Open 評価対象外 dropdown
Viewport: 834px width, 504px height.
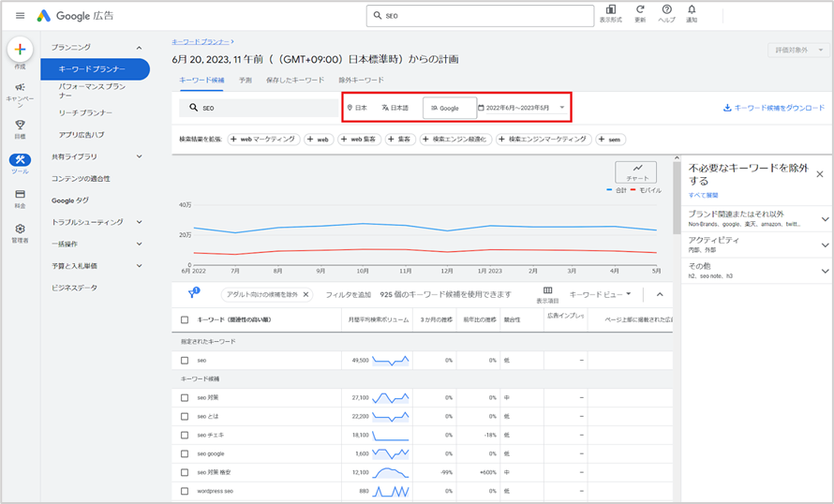click(x=798, y=50)
